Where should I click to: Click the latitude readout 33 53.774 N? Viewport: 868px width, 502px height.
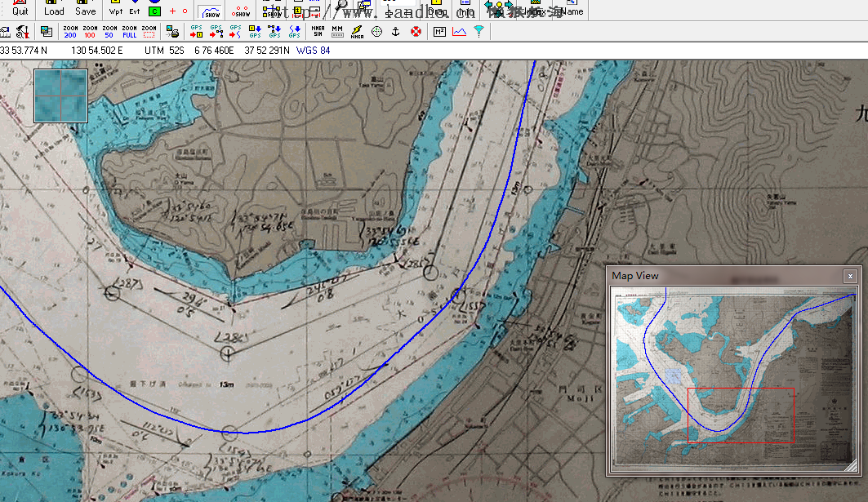click(x=24, y=51)
